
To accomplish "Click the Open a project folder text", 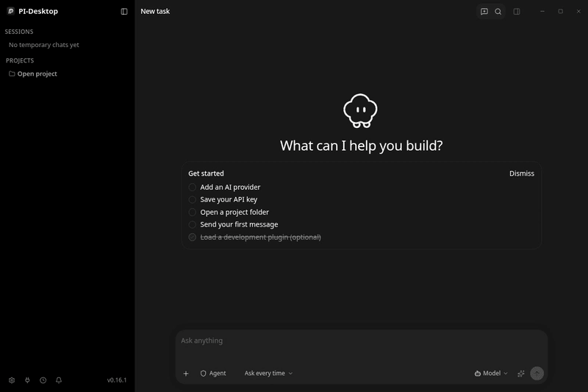I will (x=234, y=212).
